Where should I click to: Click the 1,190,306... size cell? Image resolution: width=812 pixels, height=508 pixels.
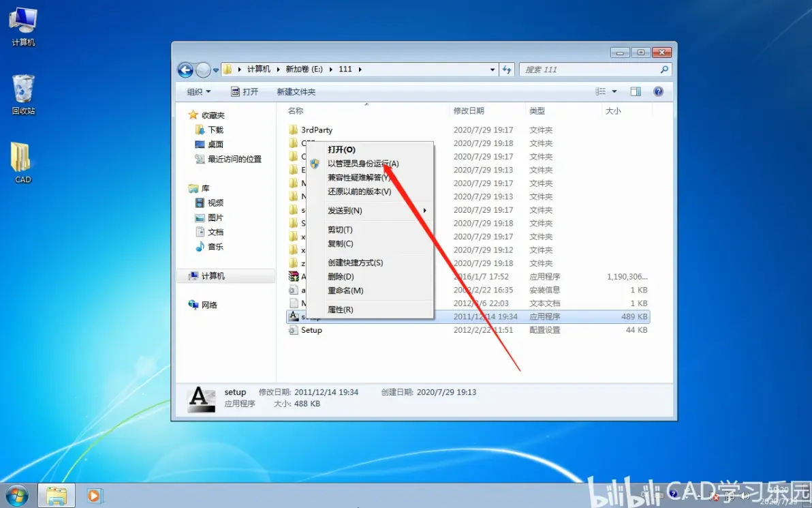pos(627,277)
